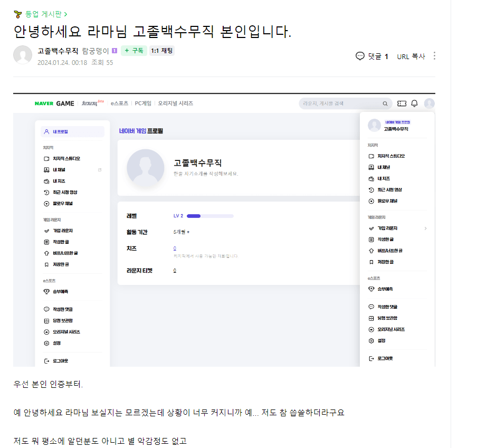The height and width of the screenshot is (448, 477).
Task: Click the magnifier search icon
Action: coord(386,103)
